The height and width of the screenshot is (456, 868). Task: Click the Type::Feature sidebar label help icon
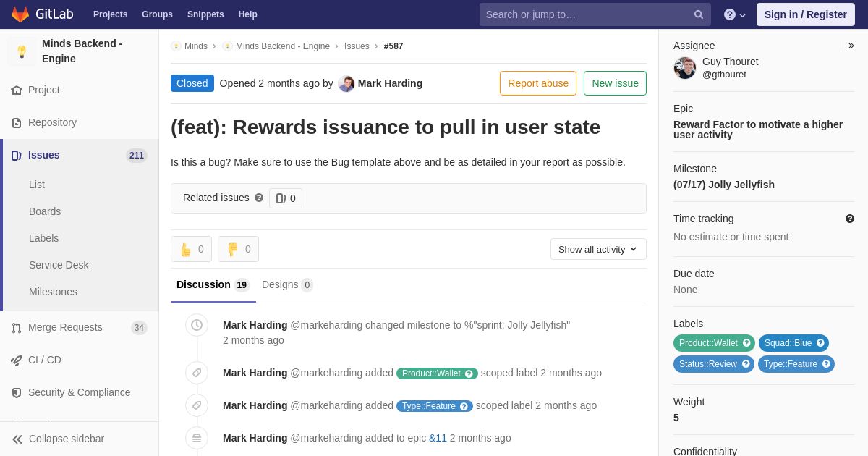(826, 364)
